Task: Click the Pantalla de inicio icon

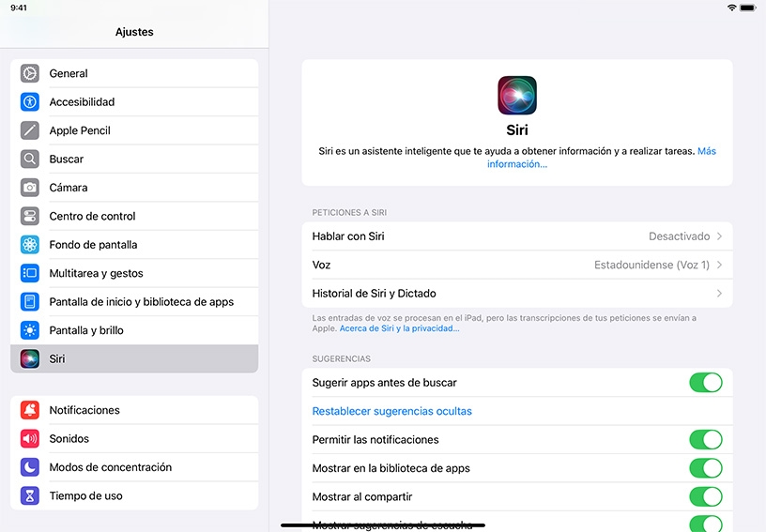Action: [30, 301]
